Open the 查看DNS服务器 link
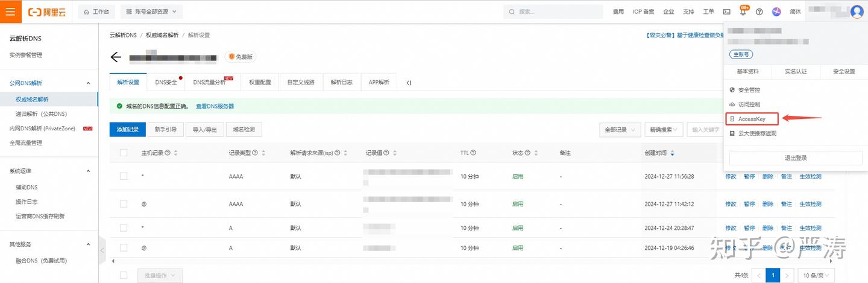 215,106
